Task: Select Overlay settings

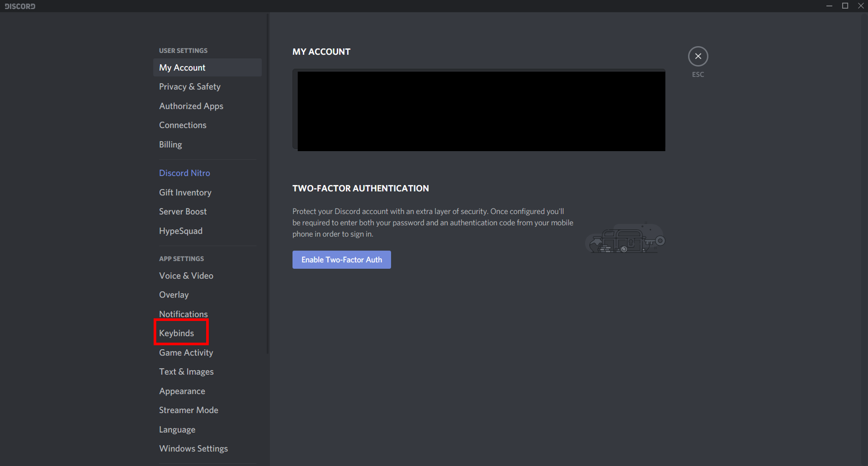Action: tap(207, 295)
